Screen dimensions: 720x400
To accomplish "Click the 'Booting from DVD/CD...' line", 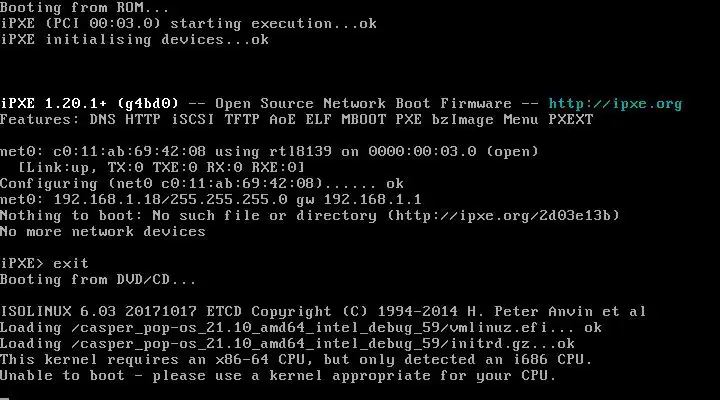I will point(98,279).
